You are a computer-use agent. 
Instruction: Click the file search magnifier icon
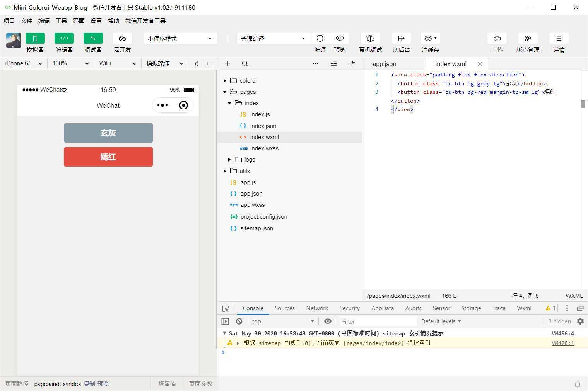(245, 63)
